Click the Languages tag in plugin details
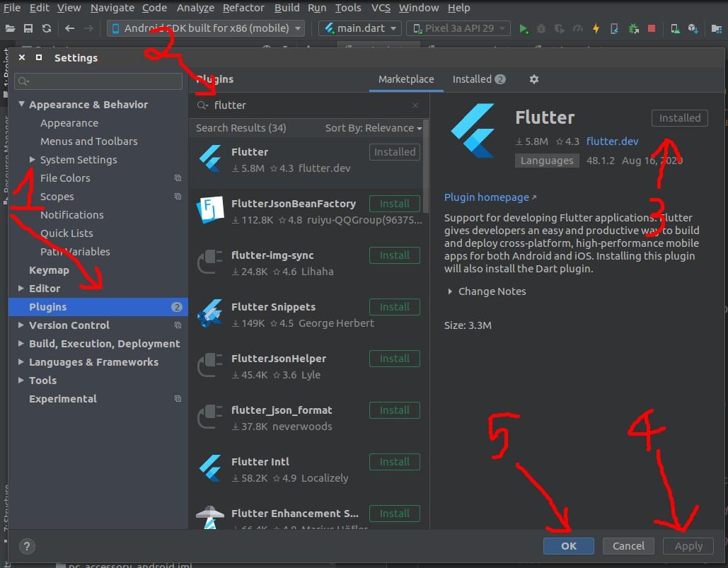This screenshot has height=568, width=728. (x=547, y=161)
